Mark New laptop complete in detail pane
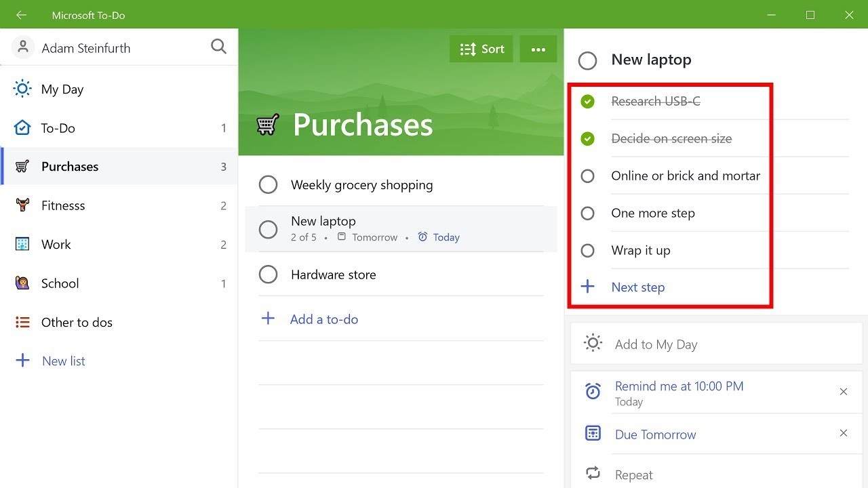Screen dimensions: 868x488 tap(588, 60)
